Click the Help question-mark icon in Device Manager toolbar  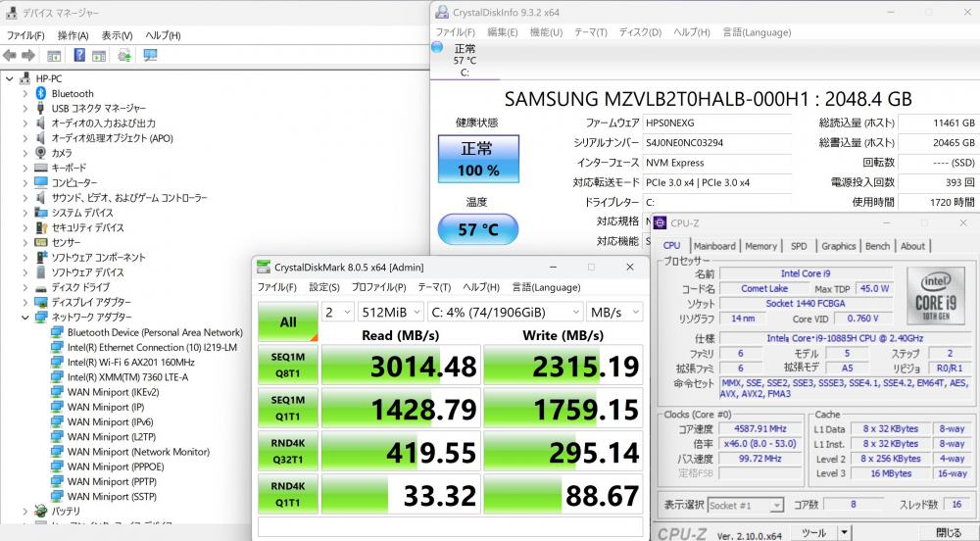pyautogui.click(x=79, y=55)
